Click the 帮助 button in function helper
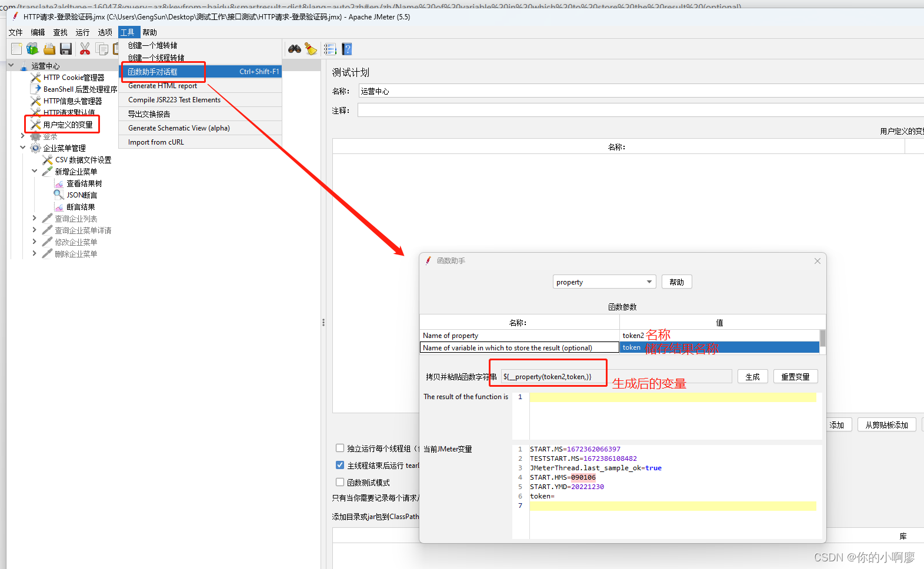Image resolution: width=924 pixels, height=569 pixels. point(677,282)
